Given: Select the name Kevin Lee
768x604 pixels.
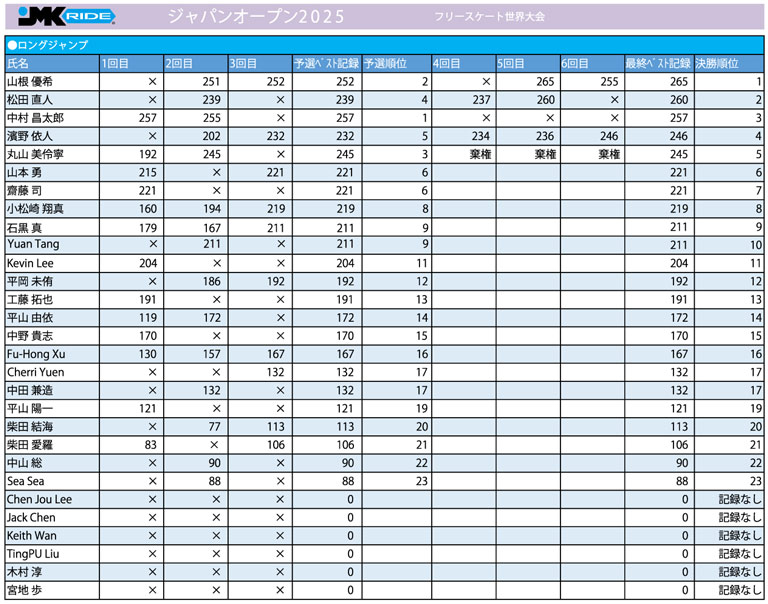Looking at the screenshot, I should point(30,264).
